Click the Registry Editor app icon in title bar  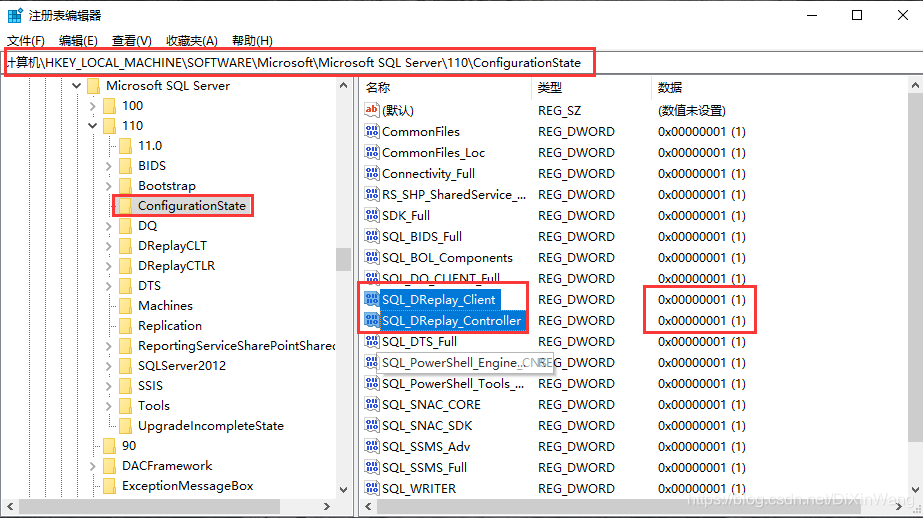(15, 15)
